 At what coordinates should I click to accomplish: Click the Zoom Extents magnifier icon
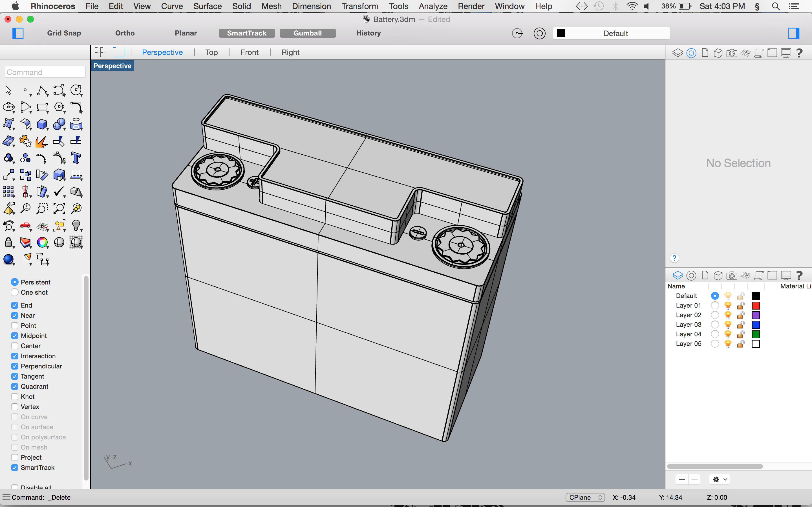pos(59,208)
